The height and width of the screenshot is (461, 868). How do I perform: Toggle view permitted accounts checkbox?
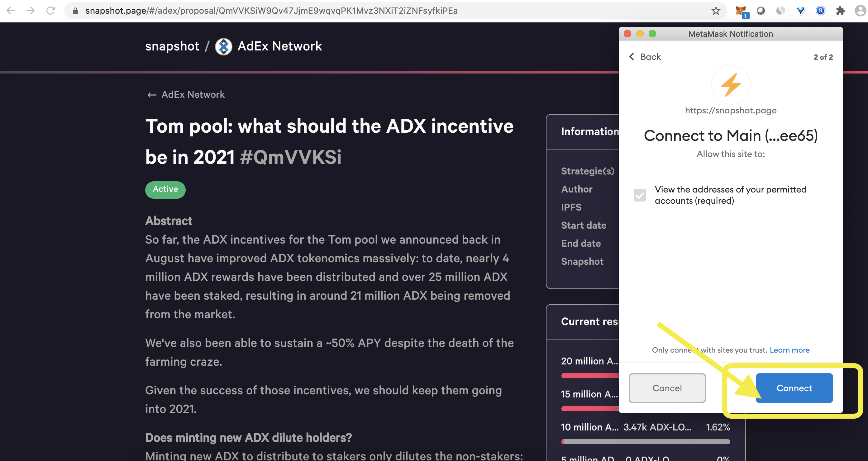click(x=640, y=195)
